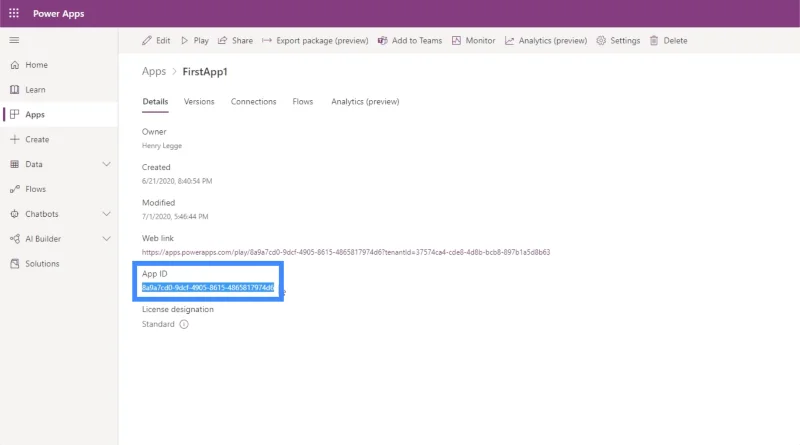Open the Flows tab of FirstApp1

point(303,102)
